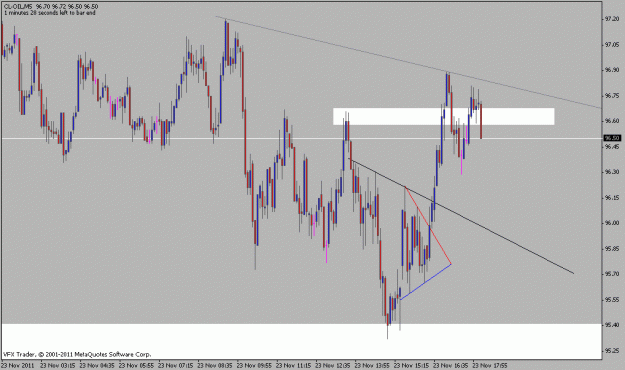This screenshot has width=625, height=370.
Task: Click the '23 Nov 15:15' time label
Action: [412, 365]
